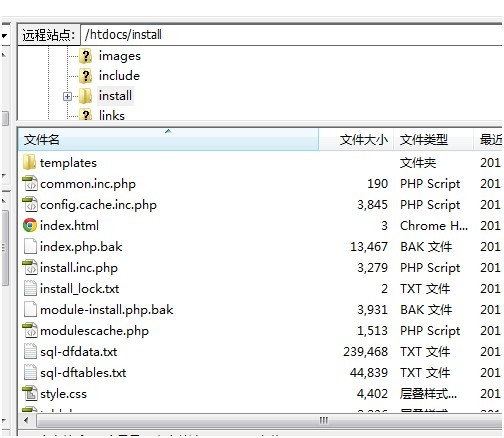Select the common.inc.php script icon
This screenshot has width=504, height=438.
click(x=30, y=183)
